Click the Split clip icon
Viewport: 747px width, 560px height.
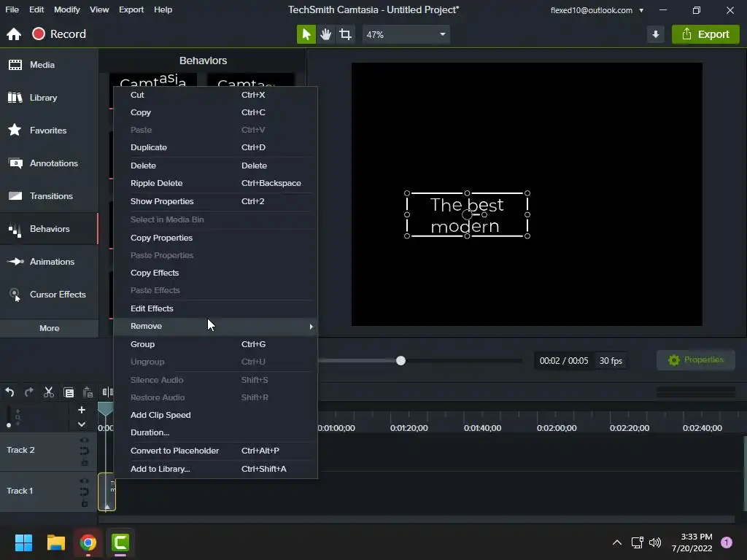click(x=107, y=392)
